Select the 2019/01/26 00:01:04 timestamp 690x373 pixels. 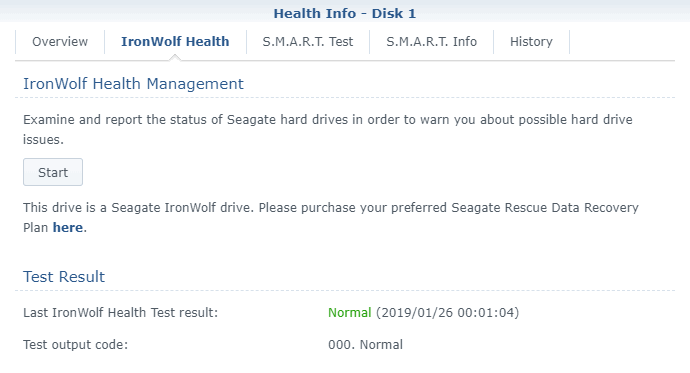(x=448, y=313)
